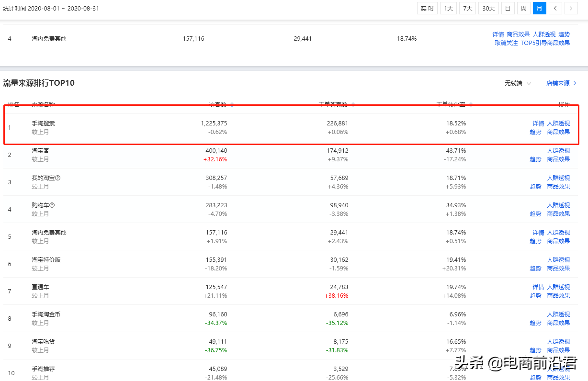588x381 pixels.
Task: Sort the table by 访客数 column arrows
Action: click(x=232, y=104)
